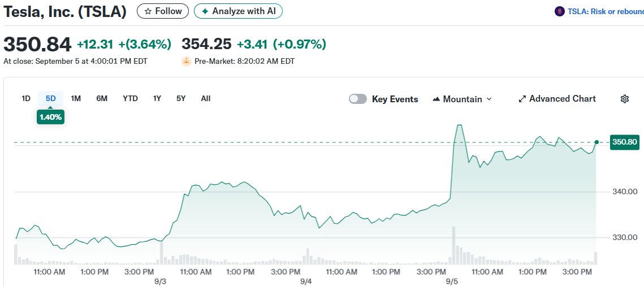Switch chart range to 6M
This screenshot has height=287, width=644.
coord(102,98)
